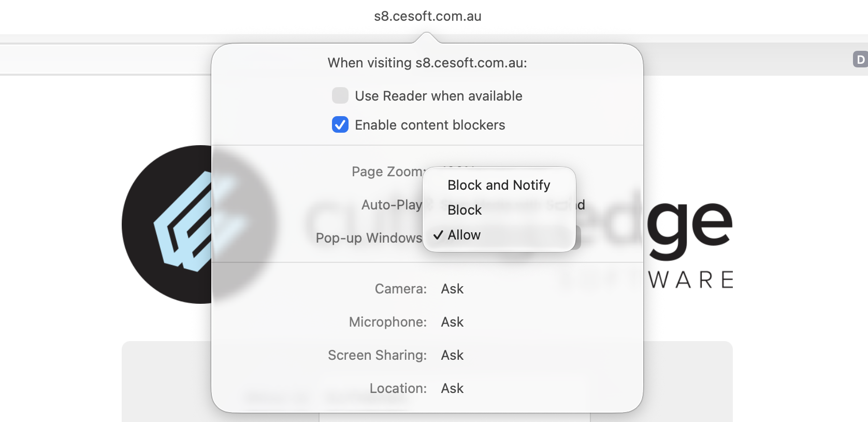Click the s8.cesoft.com.au address field
This screenshot has height=422, width=868.
427,17
